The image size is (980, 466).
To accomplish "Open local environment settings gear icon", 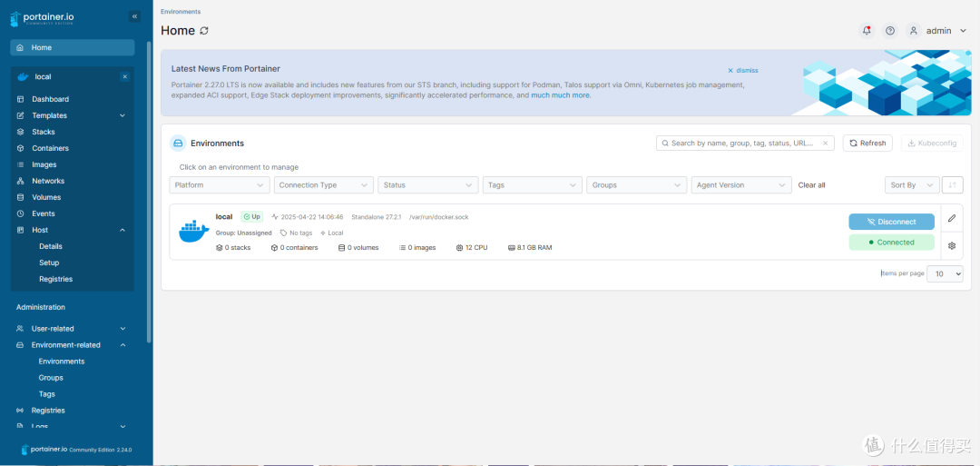I will tap(952, 246).
